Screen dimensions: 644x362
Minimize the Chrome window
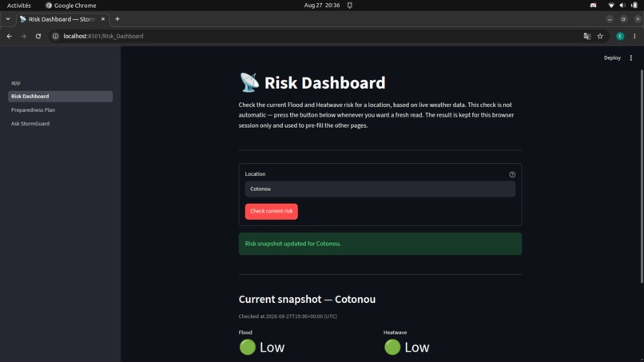(610, 19)
